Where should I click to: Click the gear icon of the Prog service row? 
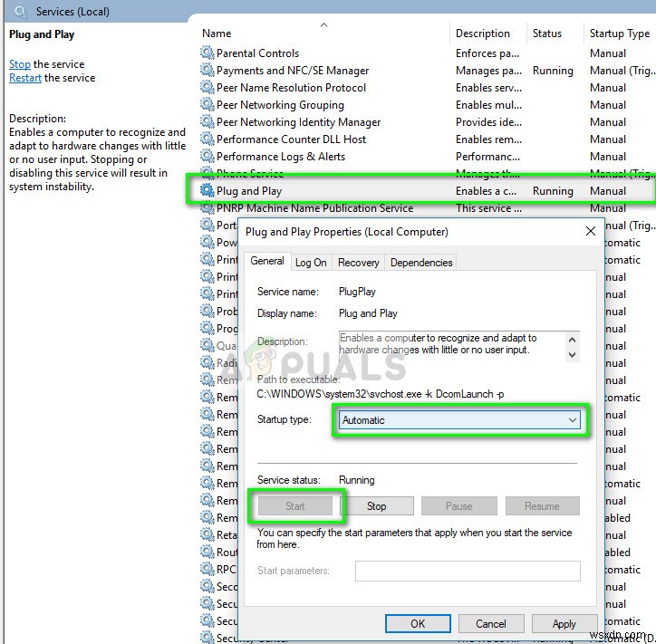[x=207, y=328]
